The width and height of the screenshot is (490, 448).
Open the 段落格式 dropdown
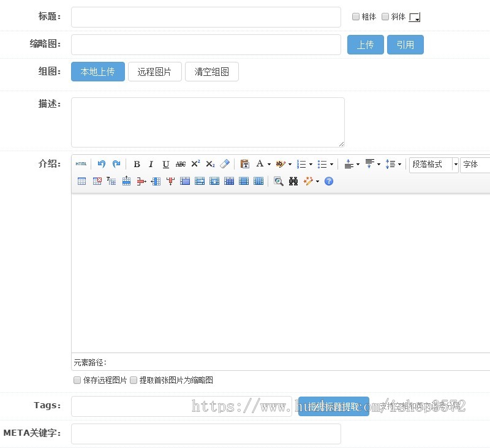click(x=433, y=164)
